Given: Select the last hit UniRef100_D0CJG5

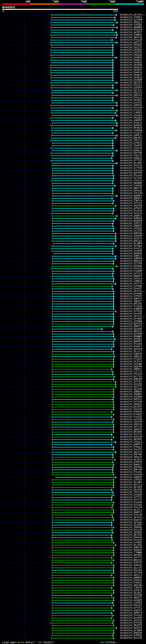Looking at the screenshot, I should pos(131,638).
